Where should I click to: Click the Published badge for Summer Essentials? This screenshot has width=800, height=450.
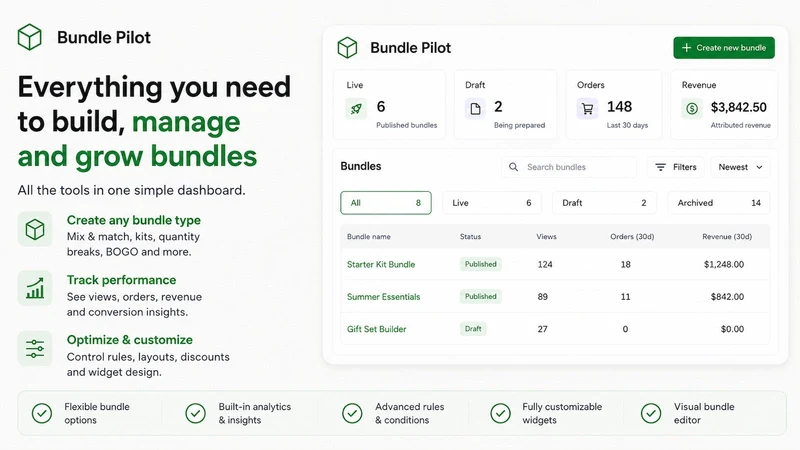tap(481, 296)
